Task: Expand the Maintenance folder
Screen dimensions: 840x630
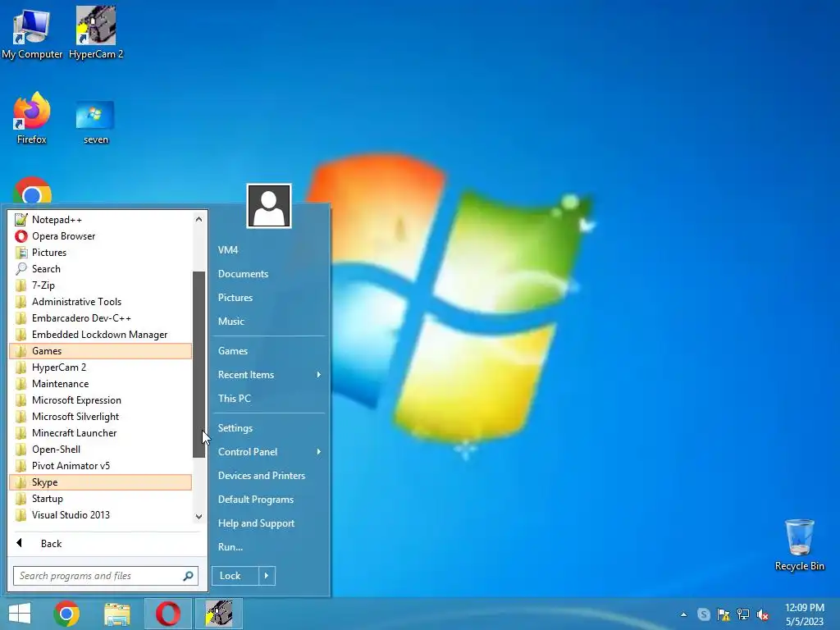Action: click(x=101, y=384)
